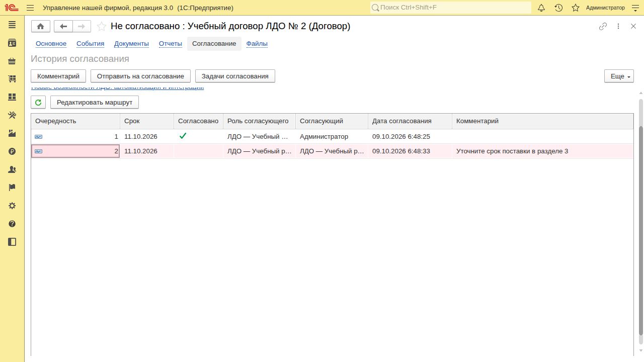The image size is (644, 362).
Task: Open the people section in sidebar
Action: tap(12, 169)
